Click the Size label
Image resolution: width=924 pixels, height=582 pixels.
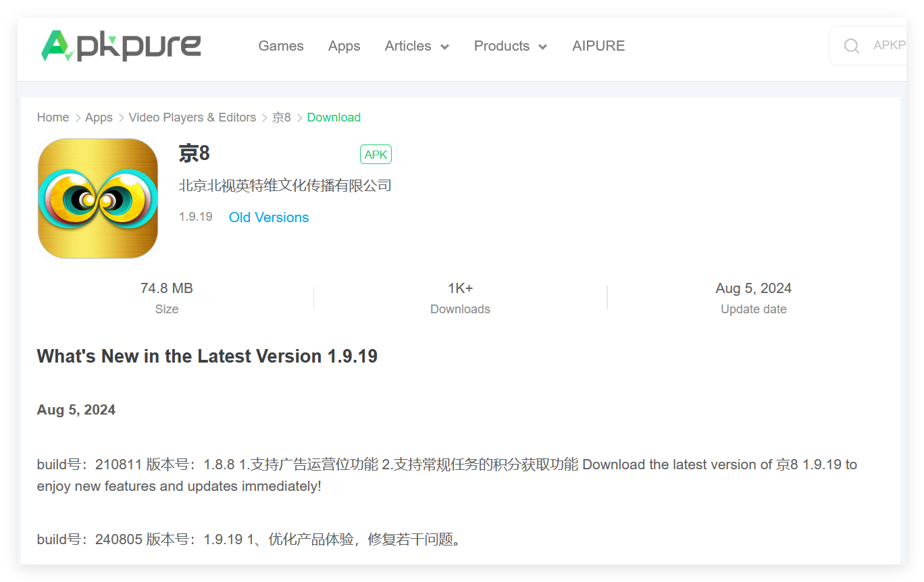click(167, 309)
